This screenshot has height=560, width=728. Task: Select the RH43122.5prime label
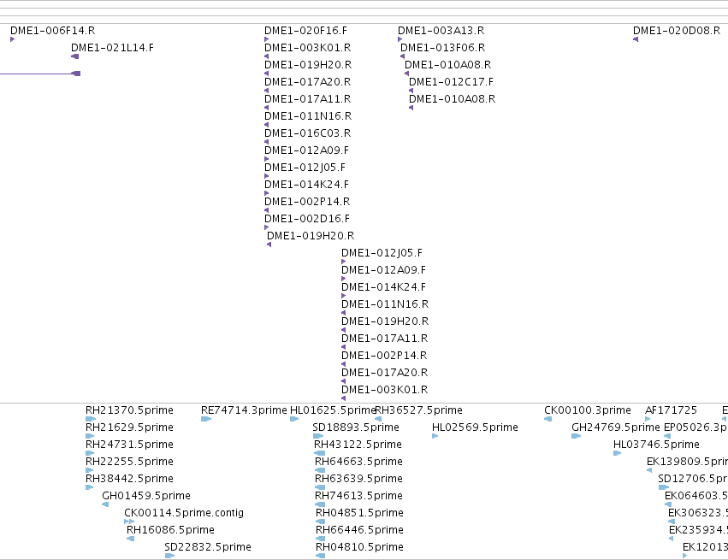coord(358,445)
